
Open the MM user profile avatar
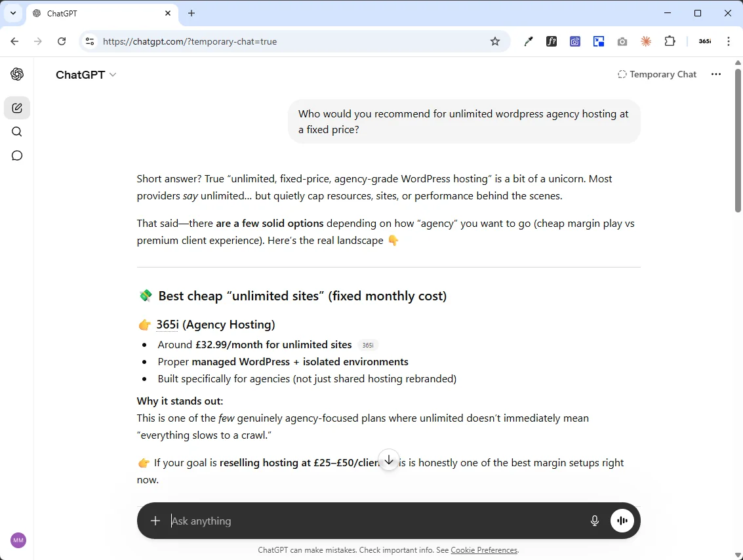[x=18, y=540]
